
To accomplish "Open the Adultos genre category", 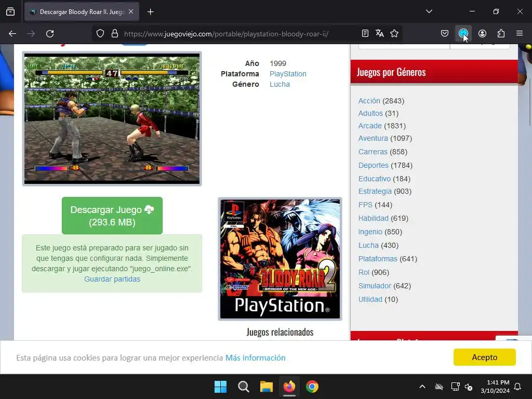I will [x=370, y=113].
